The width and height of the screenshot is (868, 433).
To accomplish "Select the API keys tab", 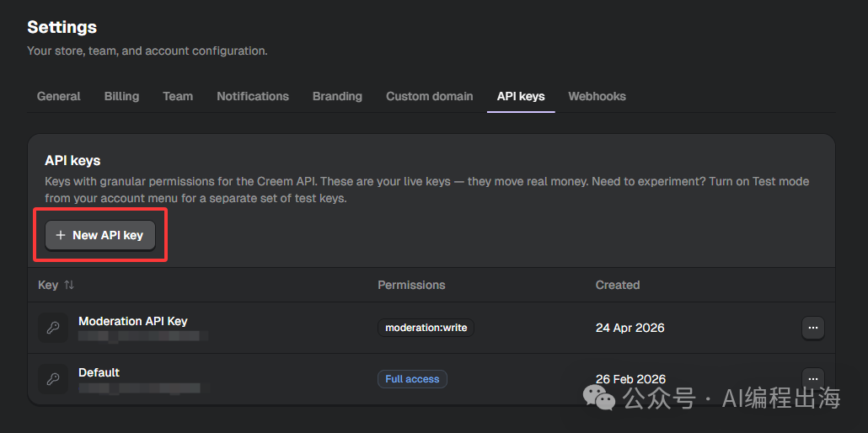I will click(521, 96).
